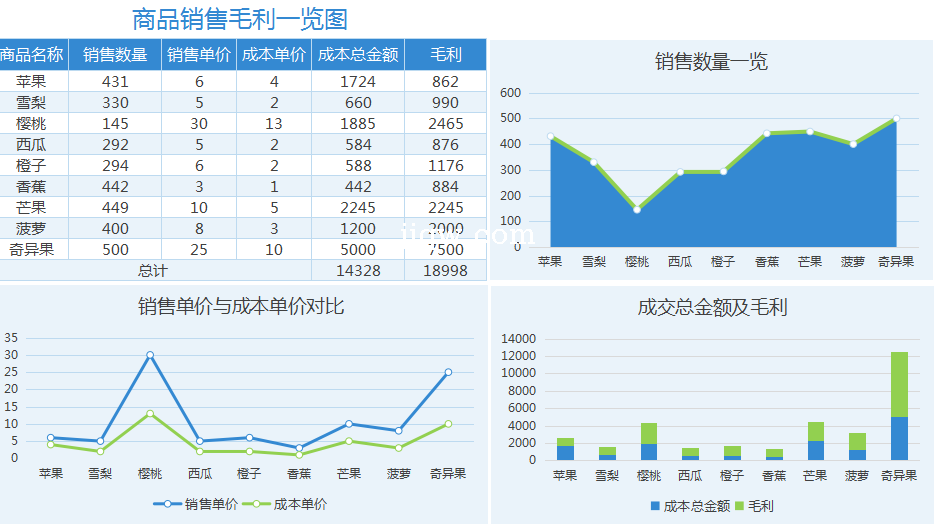The height and width of the screenshot is (524, 934).
Task: Click the 商品销售毛利一览图 main title
Action: point(240,19)
